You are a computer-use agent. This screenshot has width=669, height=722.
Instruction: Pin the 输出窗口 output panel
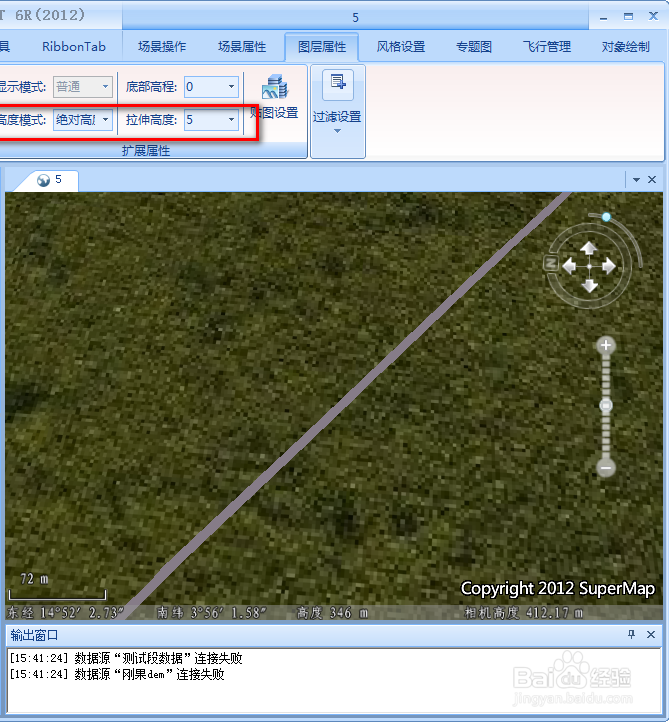point(631,635)
